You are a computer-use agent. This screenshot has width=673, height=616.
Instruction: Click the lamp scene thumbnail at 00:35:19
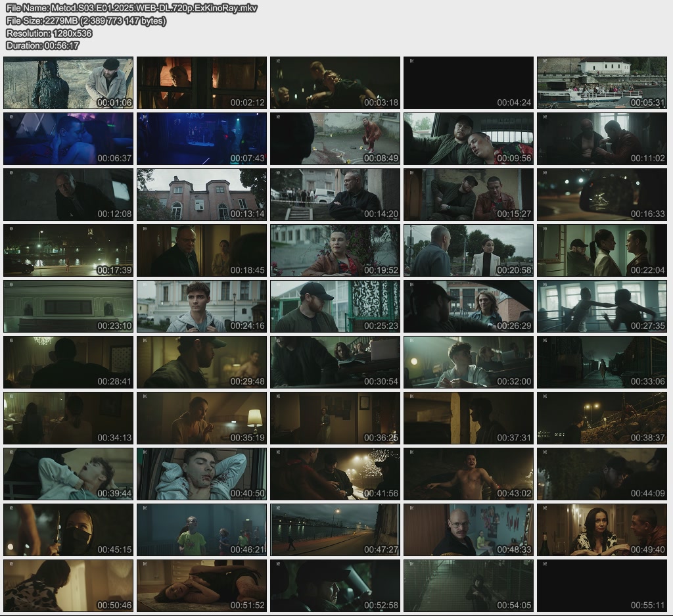202,418
